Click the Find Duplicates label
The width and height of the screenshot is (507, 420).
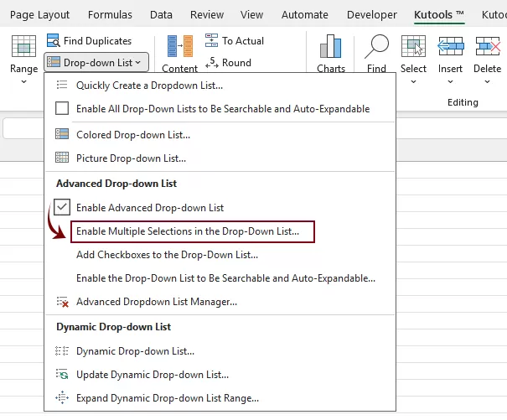(98, 41)
